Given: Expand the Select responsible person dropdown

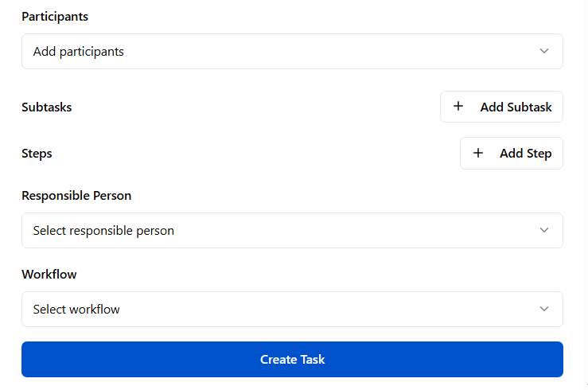Looking at the screenshot, I should click(291, 230).
